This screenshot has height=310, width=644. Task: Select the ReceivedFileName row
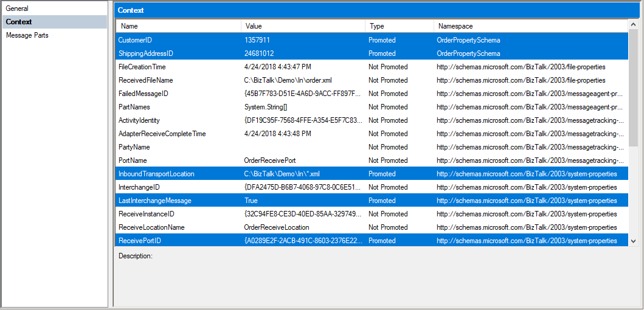pyautogui.click(x=372, y=80)
